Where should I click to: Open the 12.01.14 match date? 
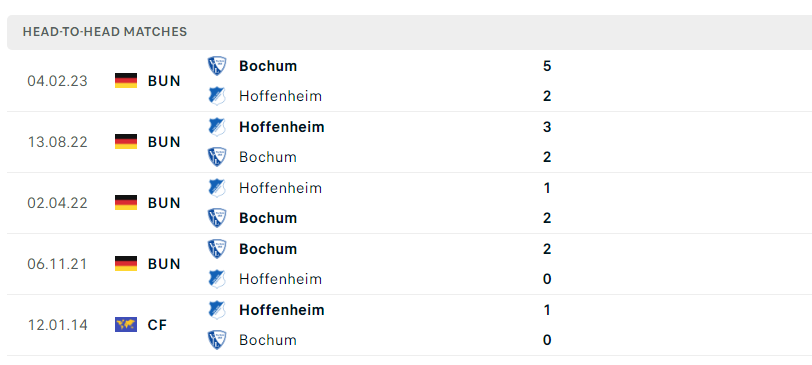(57, 325)
